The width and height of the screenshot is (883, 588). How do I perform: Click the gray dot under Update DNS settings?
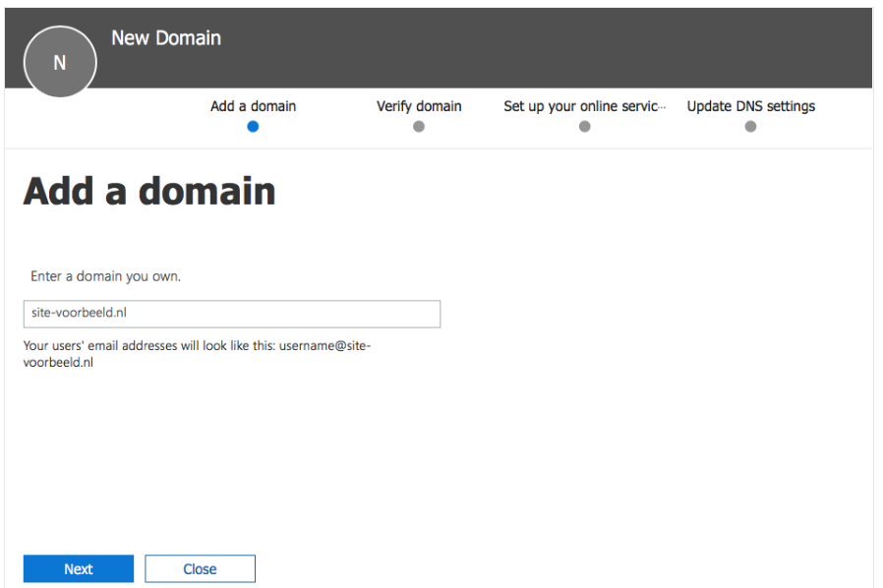point(750,126)
